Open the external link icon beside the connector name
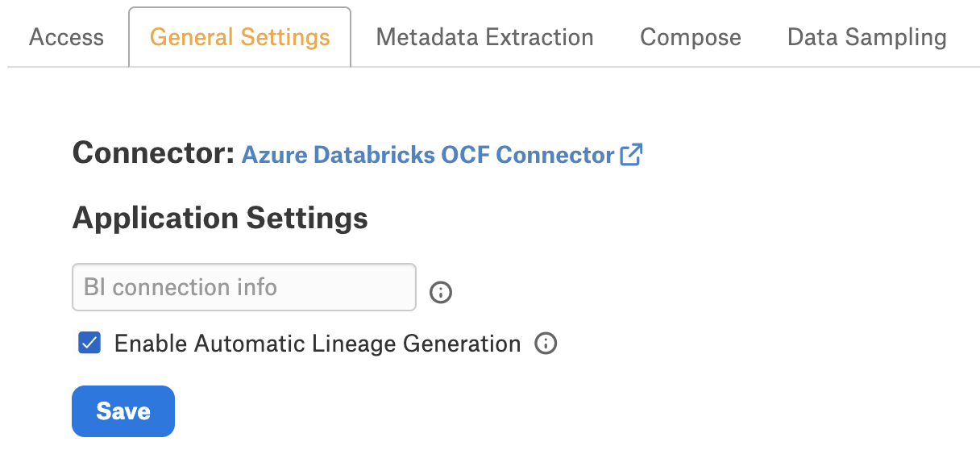The width and height of the screenshot is (980, 471). point(631,154)
